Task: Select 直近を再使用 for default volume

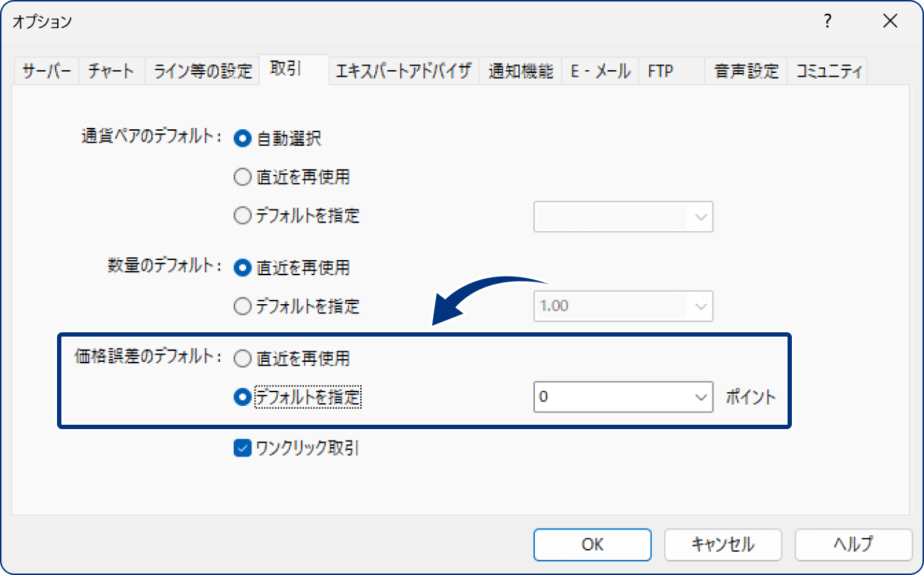Action: coord(243,267)
